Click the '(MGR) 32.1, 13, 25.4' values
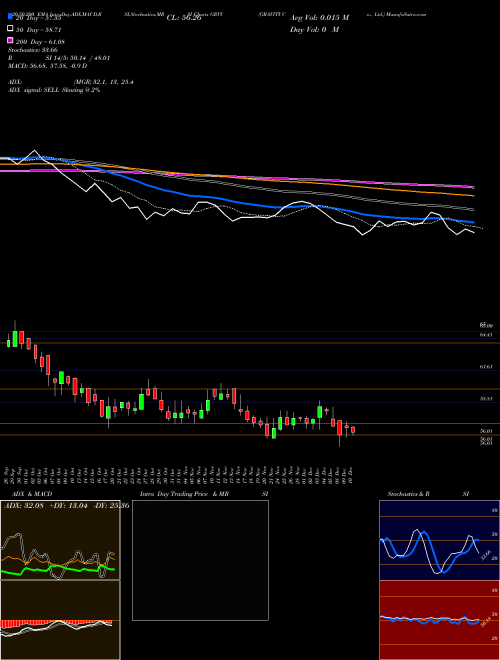The height and width of the screenshot is (660, 500). 104,82
